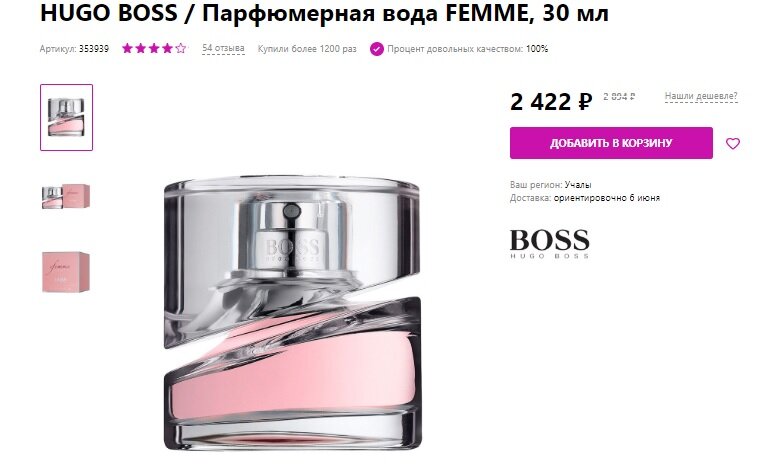Select first thumbnail of the perfume bottle
Screen dimensions: 763x475
pyautogui.click(x=66, y=117)
